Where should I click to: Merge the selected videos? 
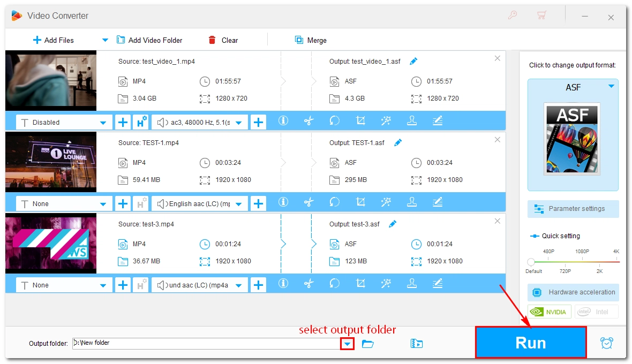point(311,40)
